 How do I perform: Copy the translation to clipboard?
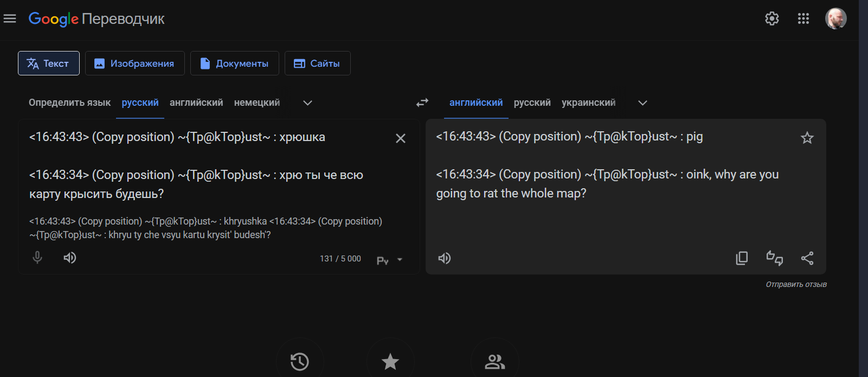742,258
